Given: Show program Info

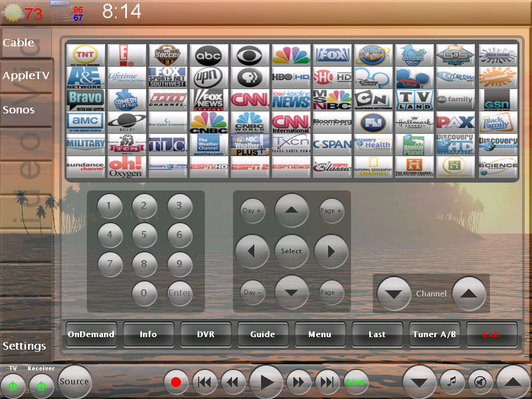Looking at the screenshot, I should coord(148,334).
